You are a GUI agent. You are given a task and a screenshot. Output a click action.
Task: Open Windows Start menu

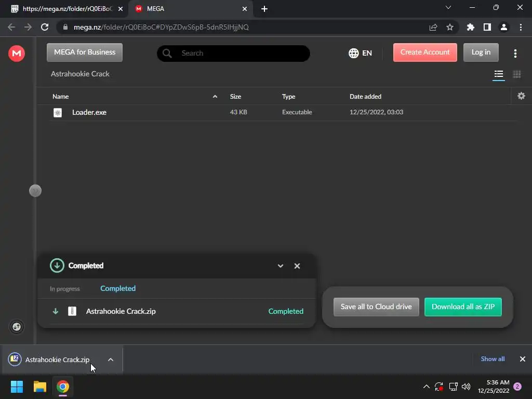click(x=17, y=387)
